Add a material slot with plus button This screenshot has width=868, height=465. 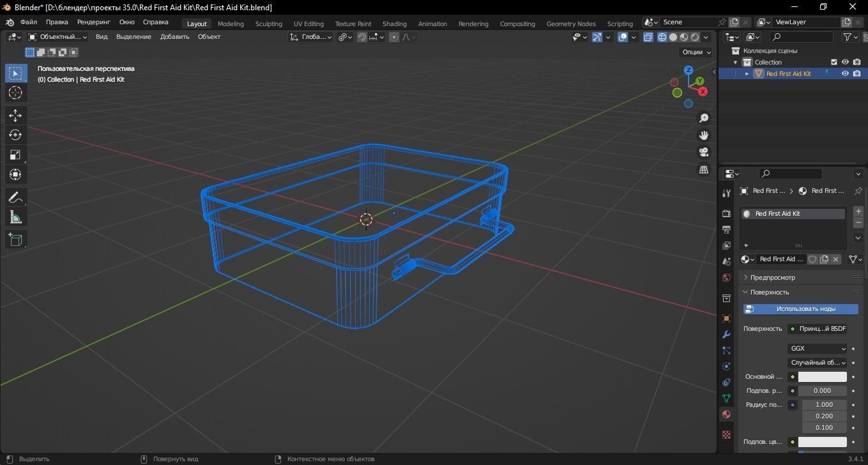858,211
